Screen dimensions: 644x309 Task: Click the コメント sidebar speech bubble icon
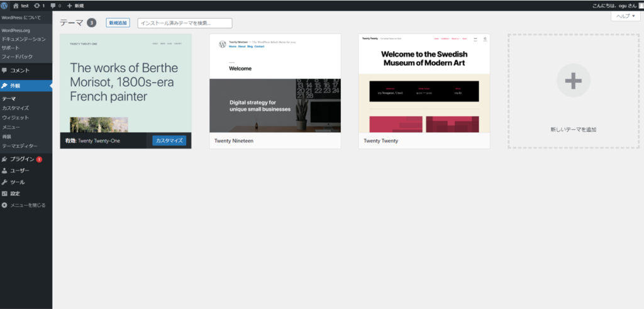coord(4,70)
